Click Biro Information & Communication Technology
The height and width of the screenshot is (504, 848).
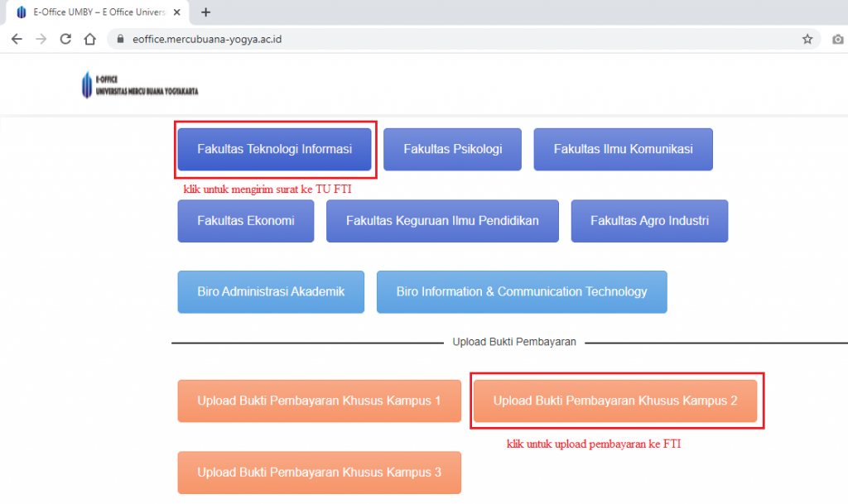[522, 291]
